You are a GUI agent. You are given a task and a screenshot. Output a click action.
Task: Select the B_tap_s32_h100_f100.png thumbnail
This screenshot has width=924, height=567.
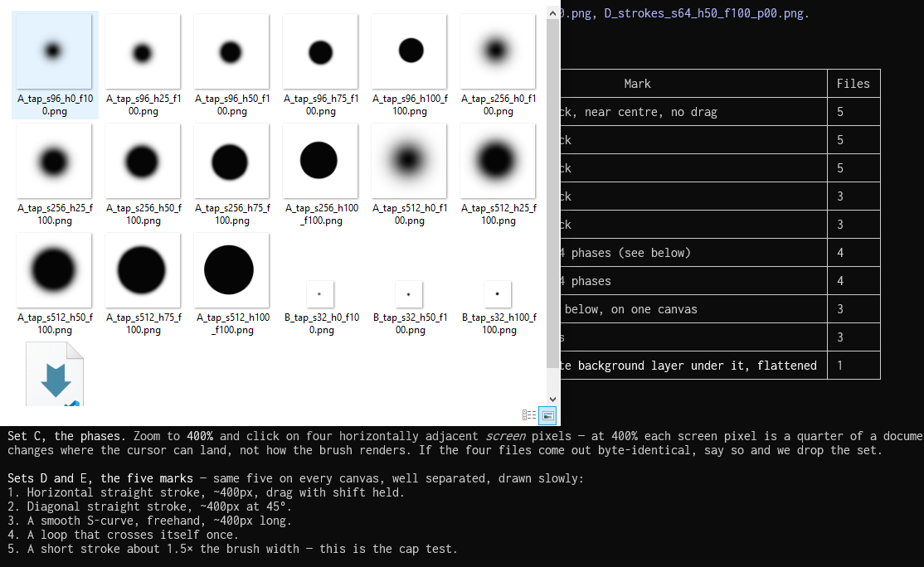tap(498, 293)
